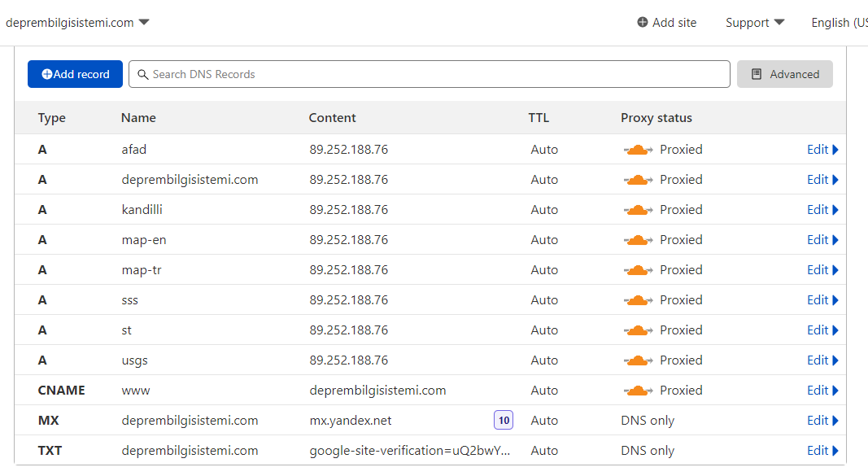The width and height of the screenshot is (868, 476).
Task: Select the map-tr record name
Action: (142, 270)
